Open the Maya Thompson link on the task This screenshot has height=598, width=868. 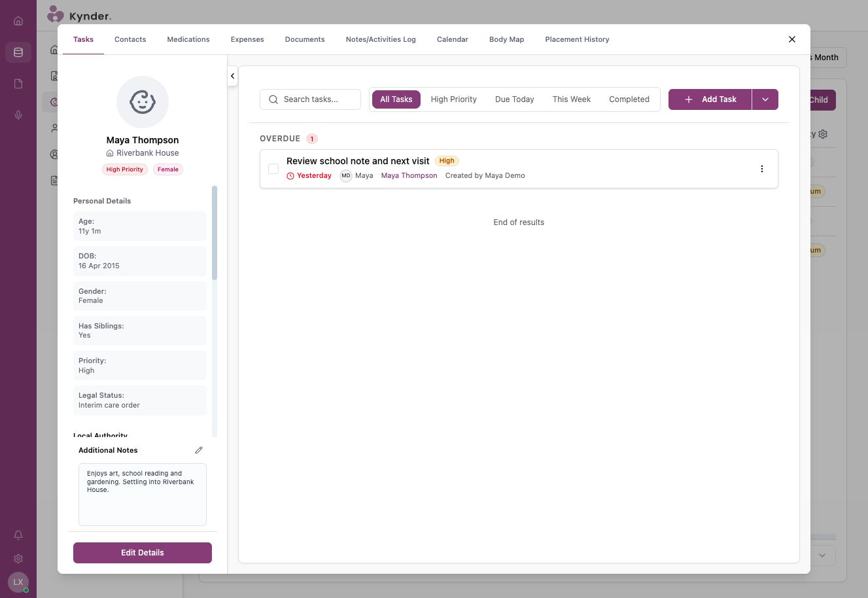coord(409,175)
